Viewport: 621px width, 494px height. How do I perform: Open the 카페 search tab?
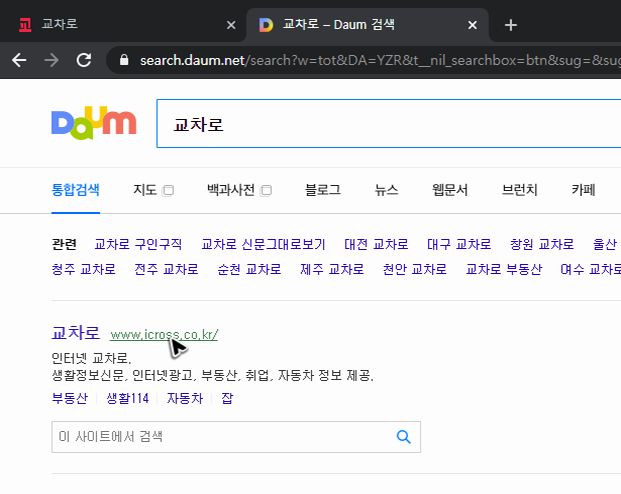[x=583, y=190]
